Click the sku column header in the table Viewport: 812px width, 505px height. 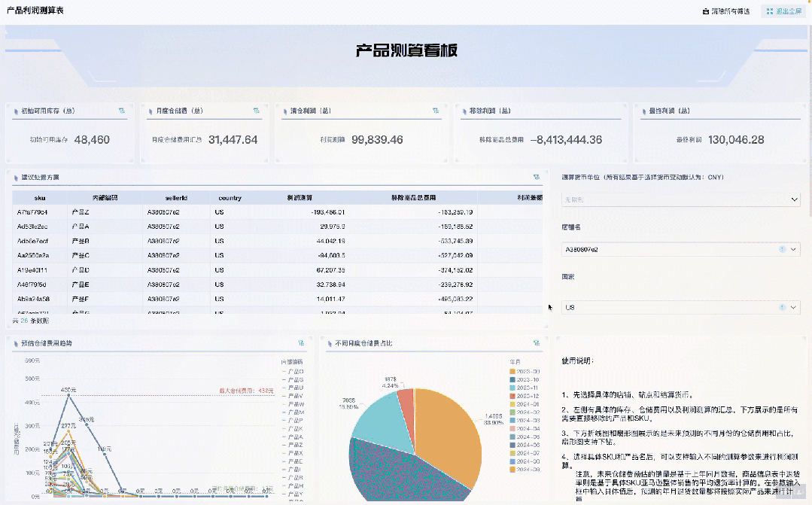pos(39,198)
